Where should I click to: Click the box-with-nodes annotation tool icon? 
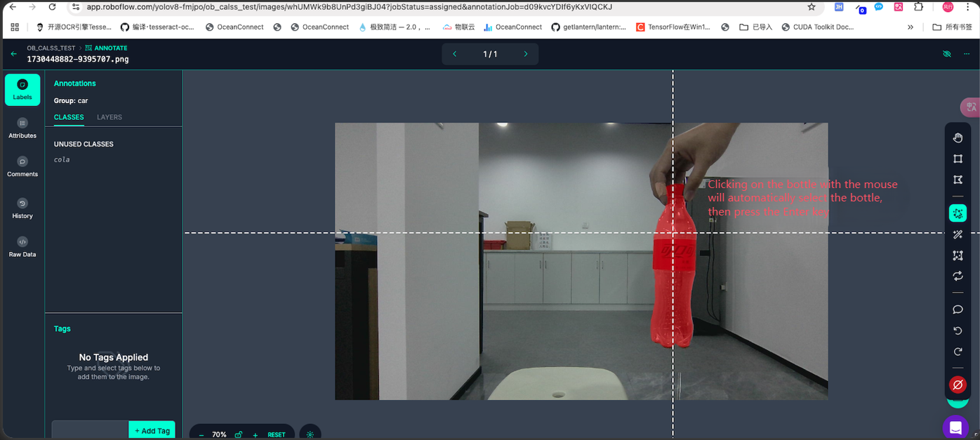958,255
